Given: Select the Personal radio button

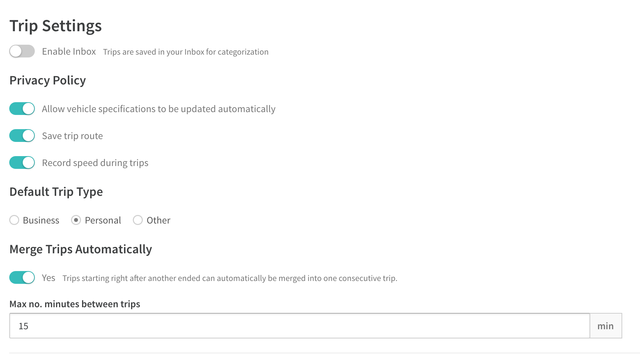Looking at the screenshot, I should coord(76,220).
